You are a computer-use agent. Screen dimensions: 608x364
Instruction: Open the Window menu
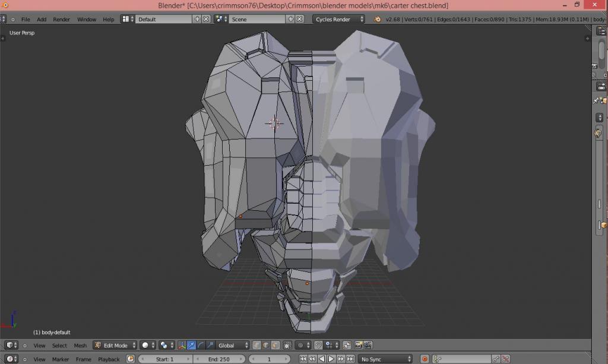(87, 20)
